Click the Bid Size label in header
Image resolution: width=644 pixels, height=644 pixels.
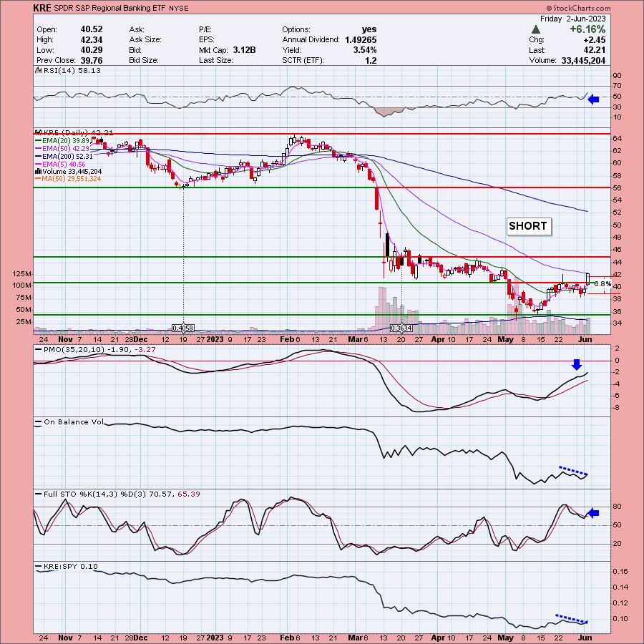144,60
